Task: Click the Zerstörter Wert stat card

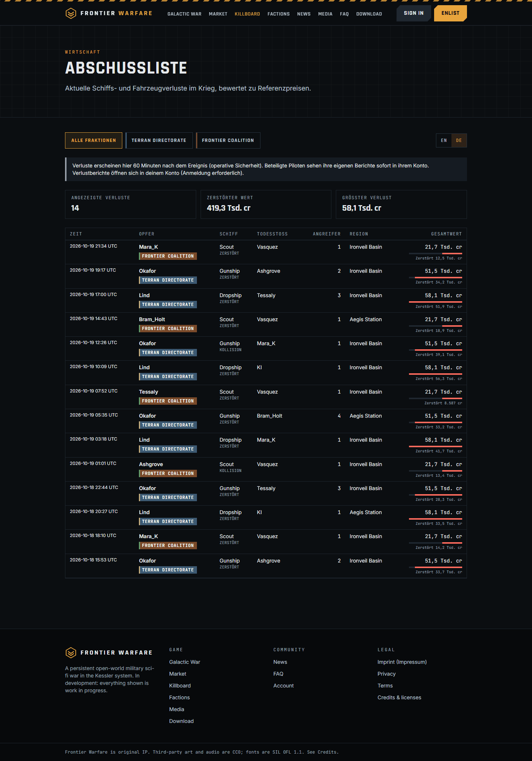Action: point(266,204)
